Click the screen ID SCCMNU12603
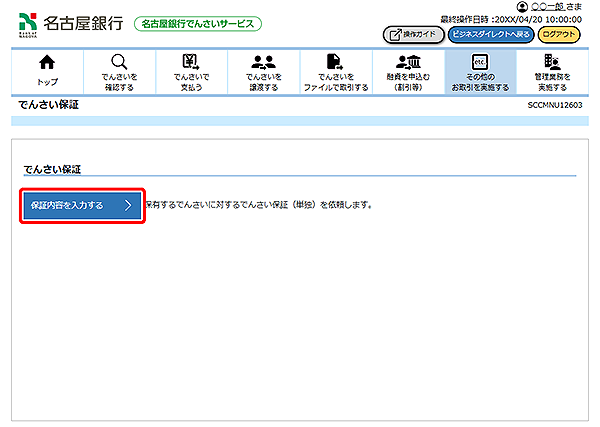Screen dimensions: 600x427 (555, 105)
